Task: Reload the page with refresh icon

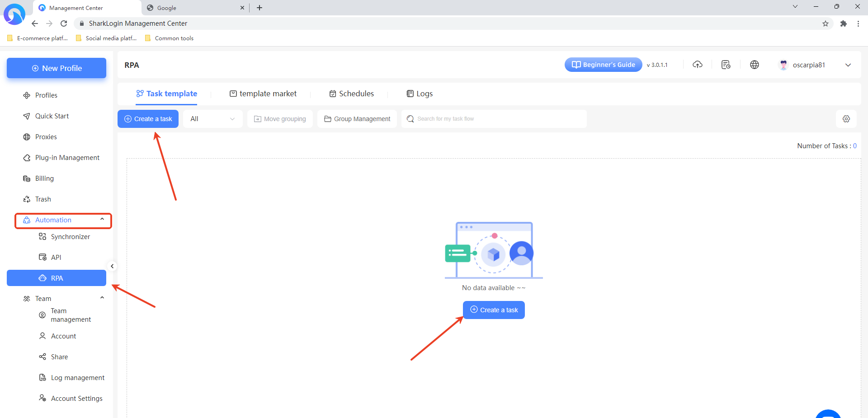Action: [x=64, y=23]
